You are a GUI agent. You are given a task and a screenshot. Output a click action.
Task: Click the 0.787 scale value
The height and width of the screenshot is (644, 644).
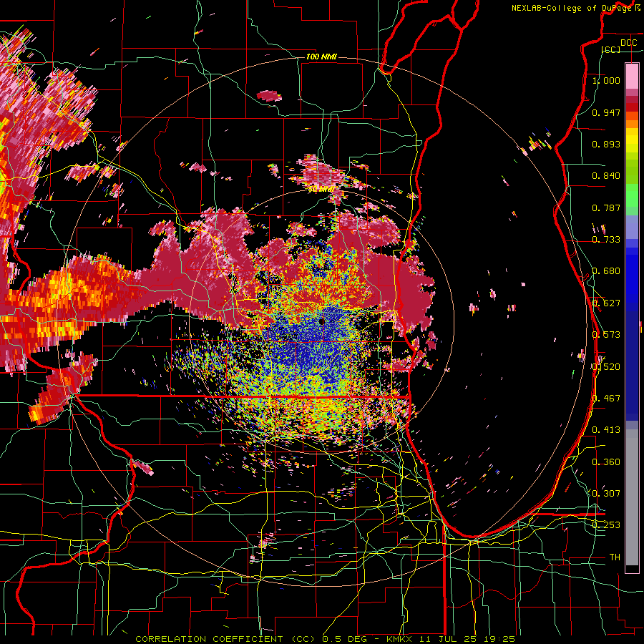[606, 208]
